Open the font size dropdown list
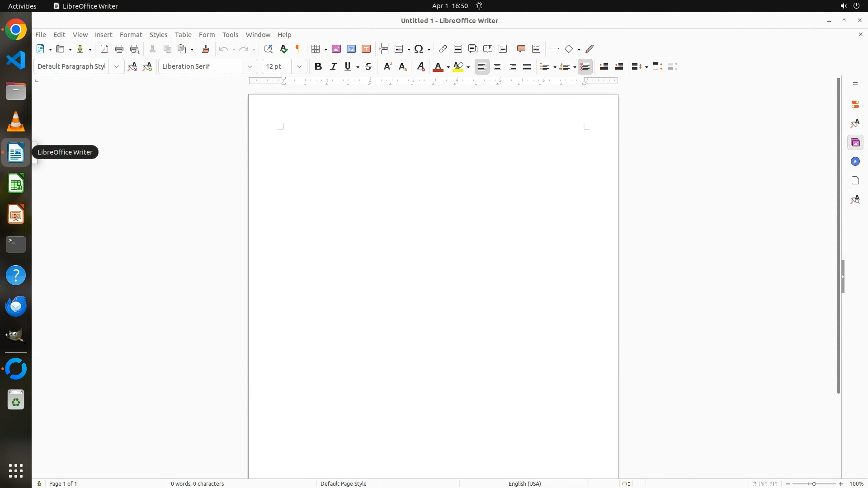Viewport: 868px width, 488px height. (299, 66)
